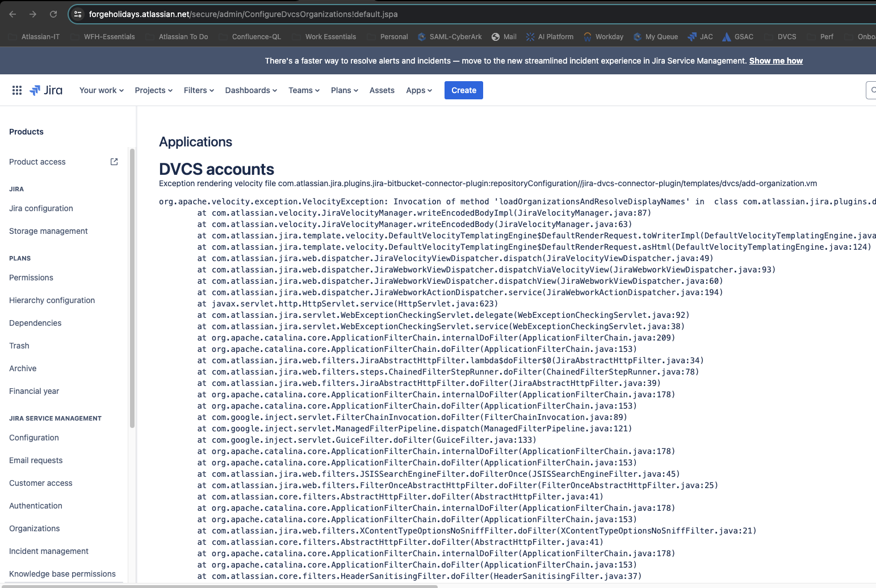Open the Perf bookmark folder
This screenshot has height=588, width=876.
820,37
